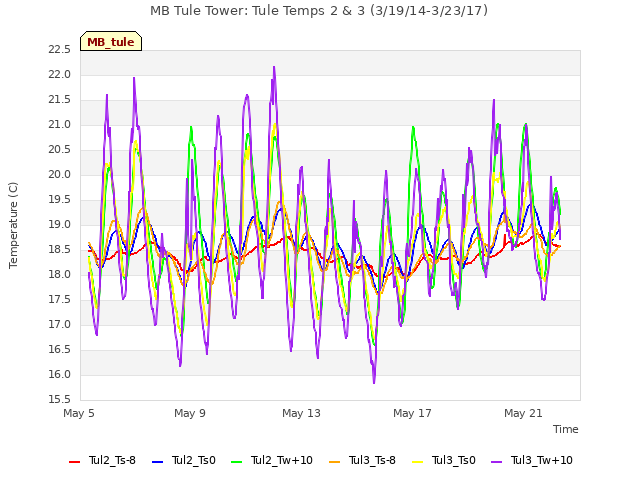Click the purple minimum below 16.0
The height and width of the screenshot is (480, 640).
coord(374,380)
